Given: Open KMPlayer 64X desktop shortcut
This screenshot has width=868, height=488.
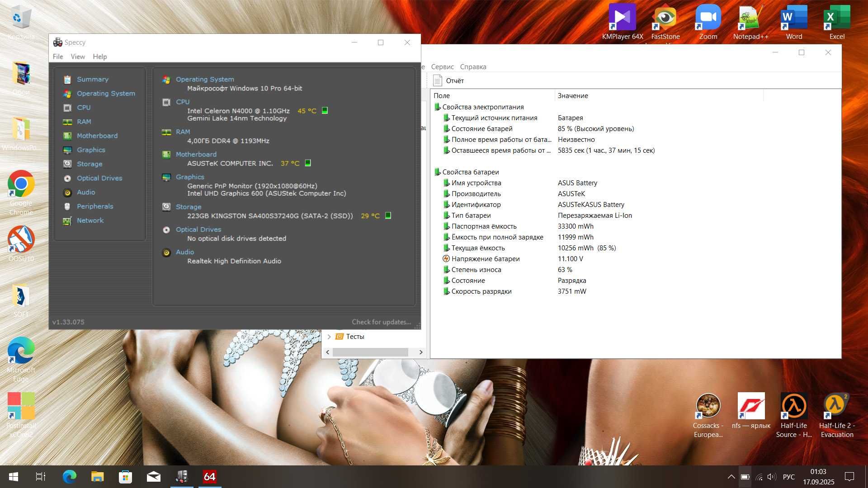Looking at the screenshot, I should pos(622,22).
